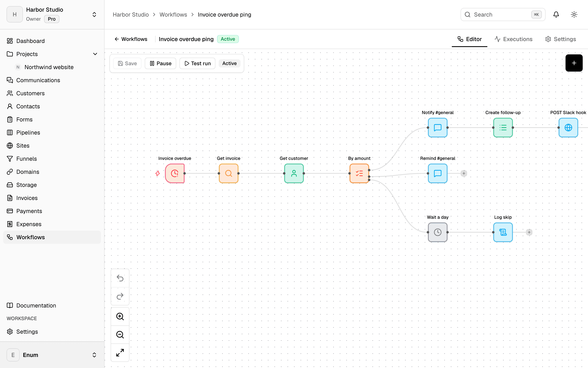The height and width of the screenshot is (368, 588).
Task: Open Expenses page
Action: pos(52,224)
